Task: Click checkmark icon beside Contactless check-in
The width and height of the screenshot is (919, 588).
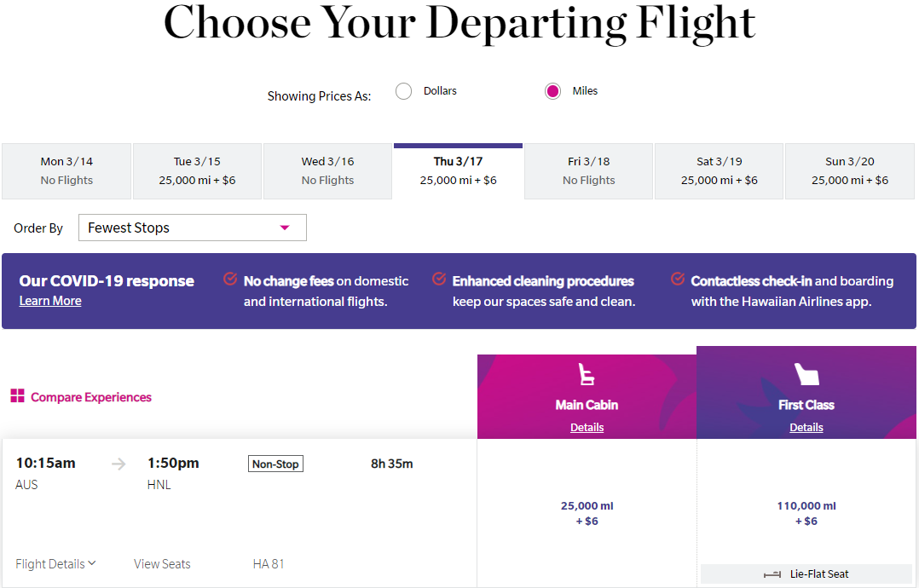Action: pos(678,280)
